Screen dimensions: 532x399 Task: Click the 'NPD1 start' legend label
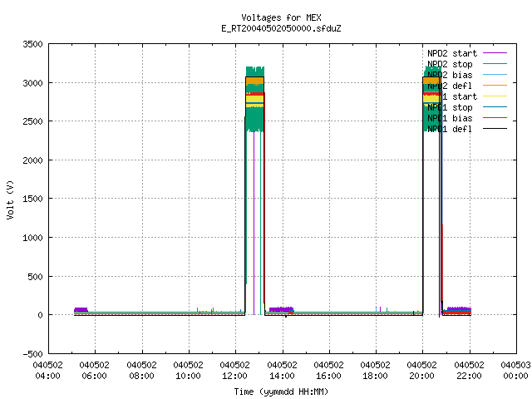452,96
